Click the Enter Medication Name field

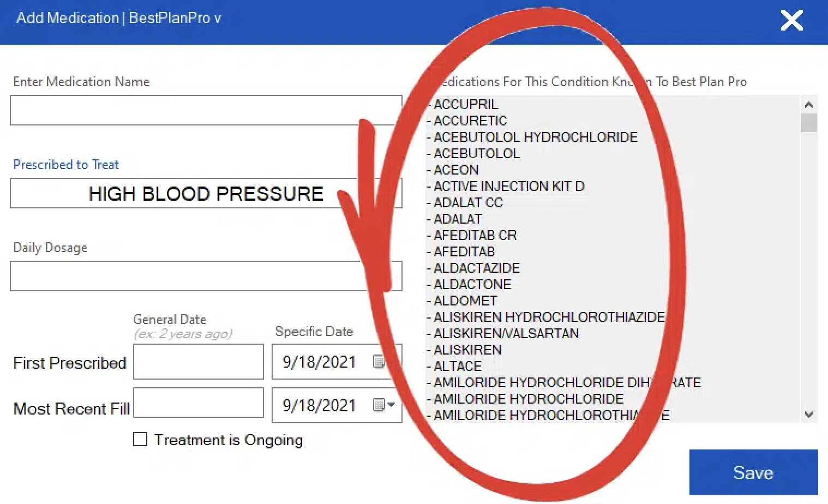click(206, 110)
